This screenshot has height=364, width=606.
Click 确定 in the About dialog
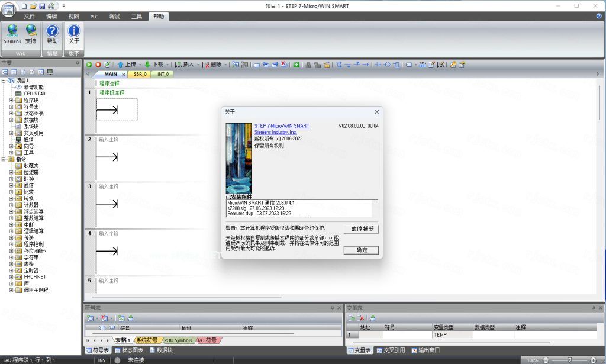tap(360, 250)
